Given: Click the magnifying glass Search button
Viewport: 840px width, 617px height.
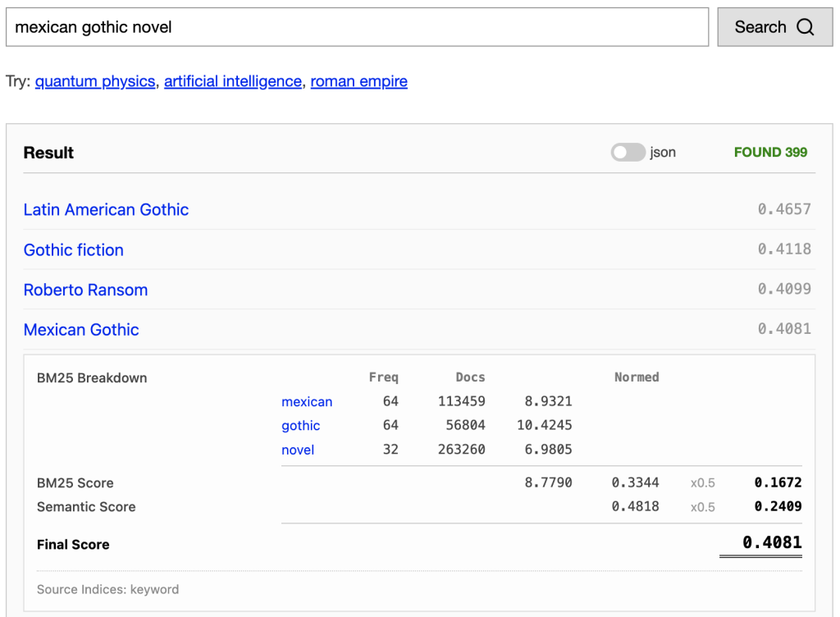Looking at the screenshot, I should point(774,27).
